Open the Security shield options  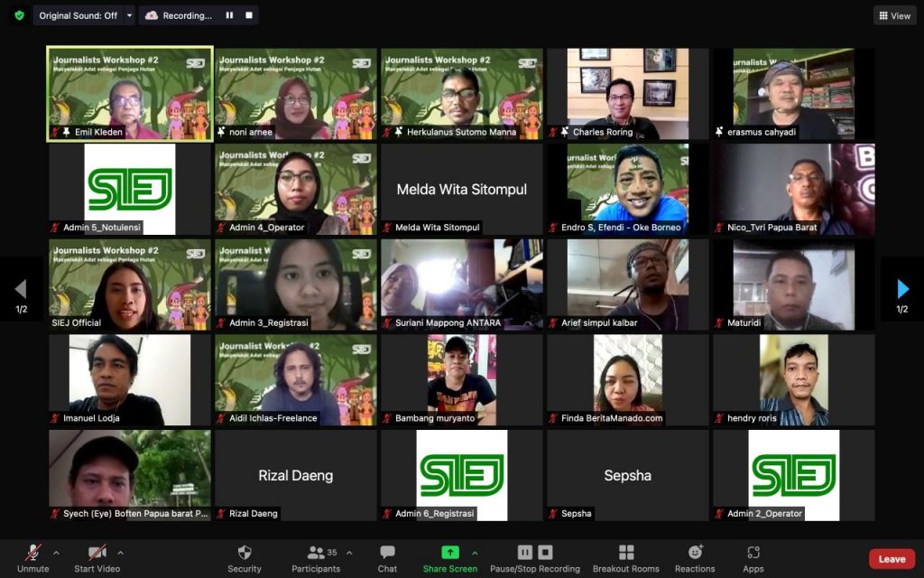click(244, 558)
